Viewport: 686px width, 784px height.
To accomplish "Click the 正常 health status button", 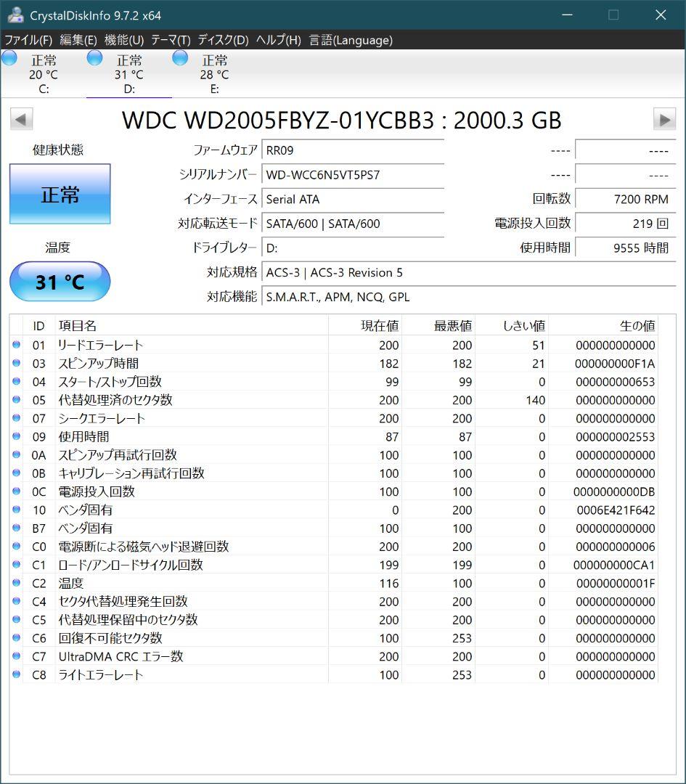I will coord(60,194).
